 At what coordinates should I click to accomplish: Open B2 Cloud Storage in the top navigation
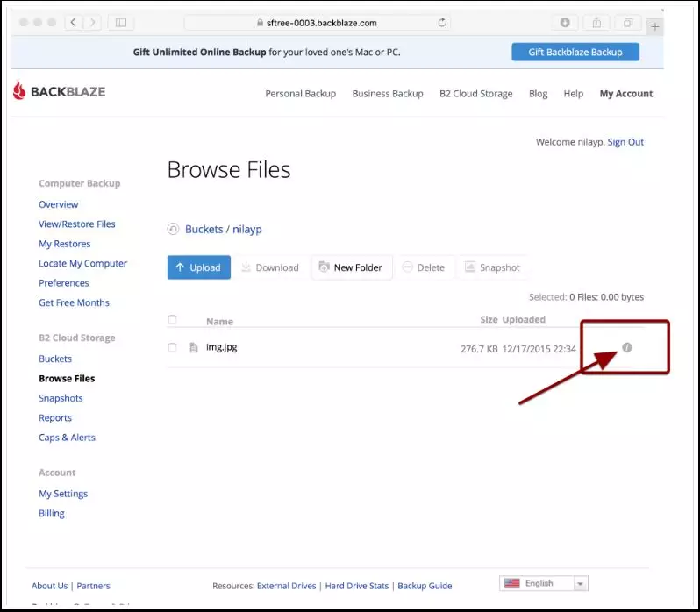click(x=476, y=94)
